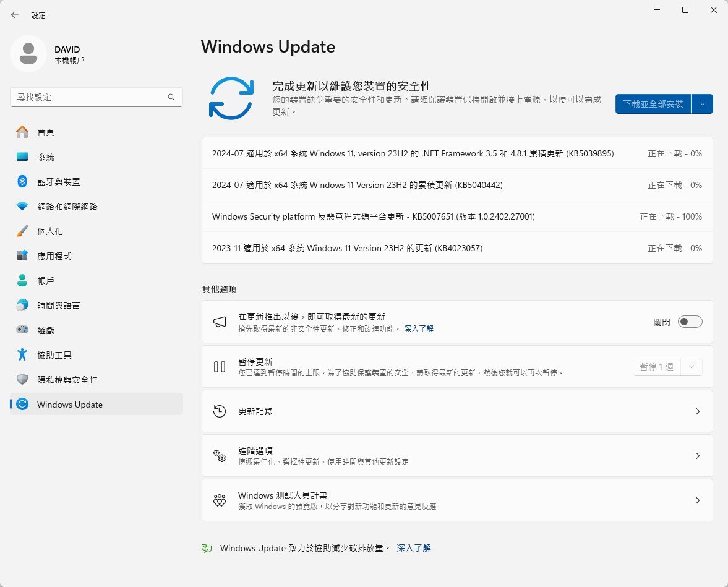This screenshot has width=728, height=587.
Task: Click the DAVID user avatar picture
Action: point(28,54)
